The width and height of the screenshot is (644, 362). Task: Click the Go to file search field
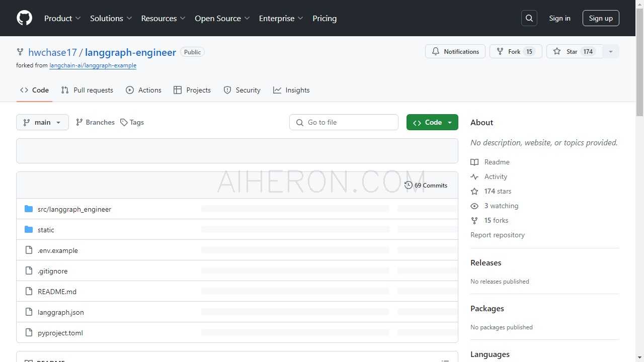click(x=344, y=122)
